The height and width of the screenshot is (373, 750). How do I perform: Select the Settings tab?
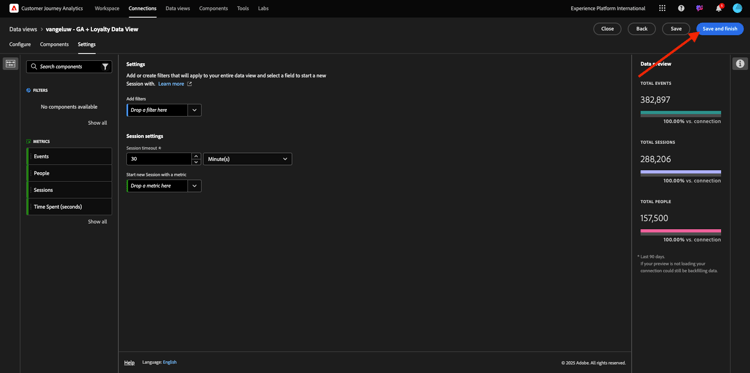(87, 44)
